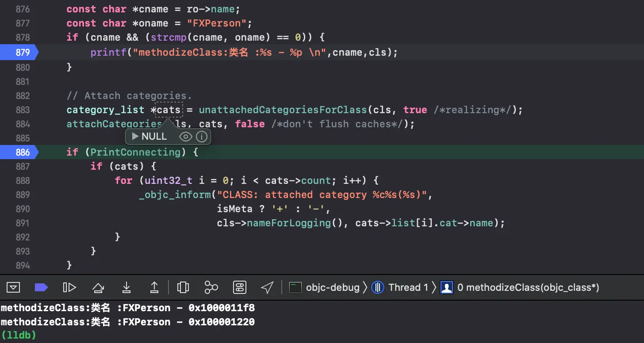Click console output line ending 0x1000011f8
The width and height of the screenshot is (644, 343).
pyautogui.click(x=128, y=308)
